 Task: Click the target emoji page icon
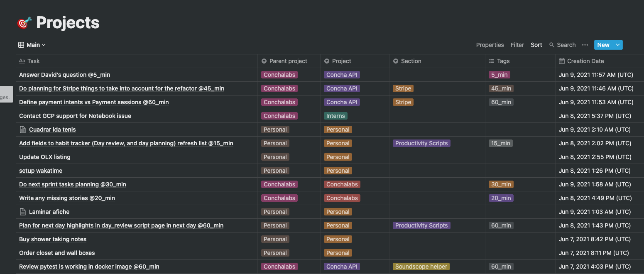pos(24,23)
